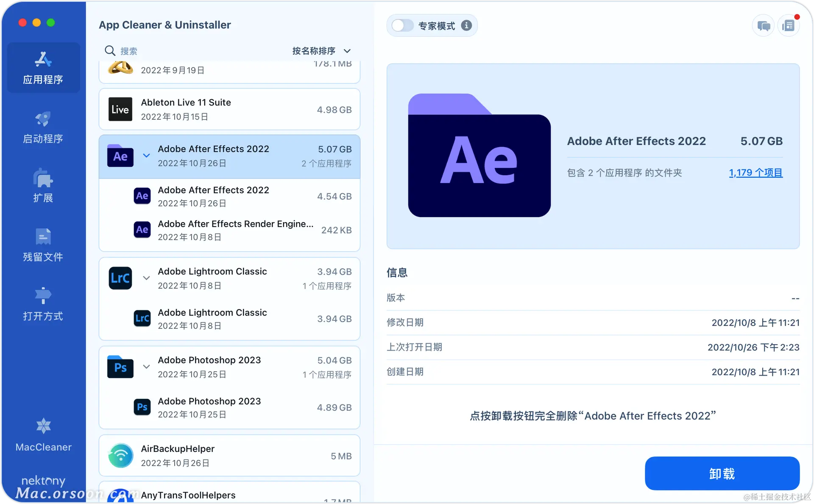Select the Applications (应用程序) sidebar tab
814x504 pixels.
[43, 68]
